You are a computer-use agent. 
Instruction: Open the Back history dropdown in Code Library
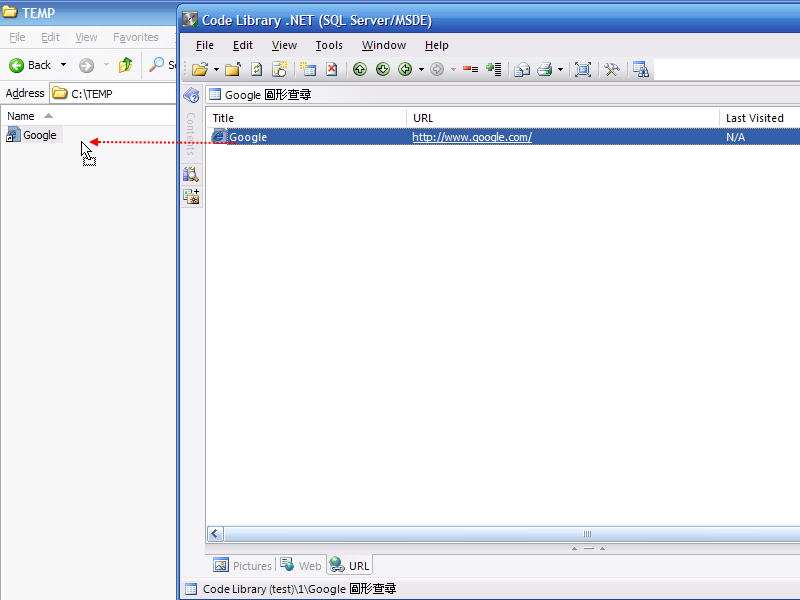(x=421, y=69)
